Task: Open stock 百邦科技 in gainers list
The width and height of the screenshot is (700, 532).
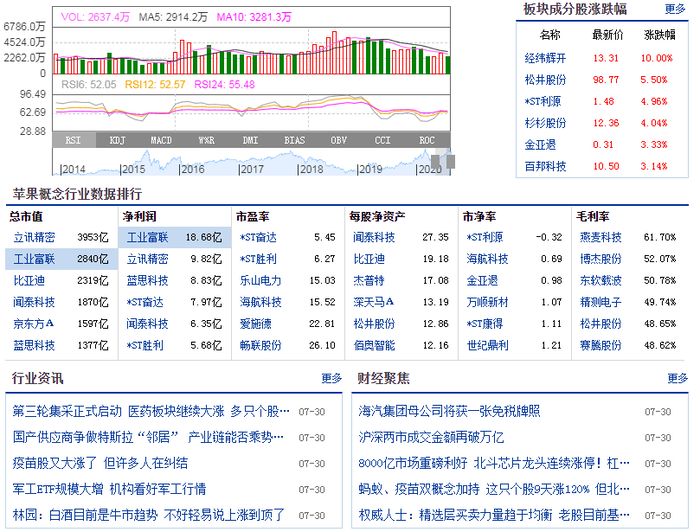Action: [545, 166]
